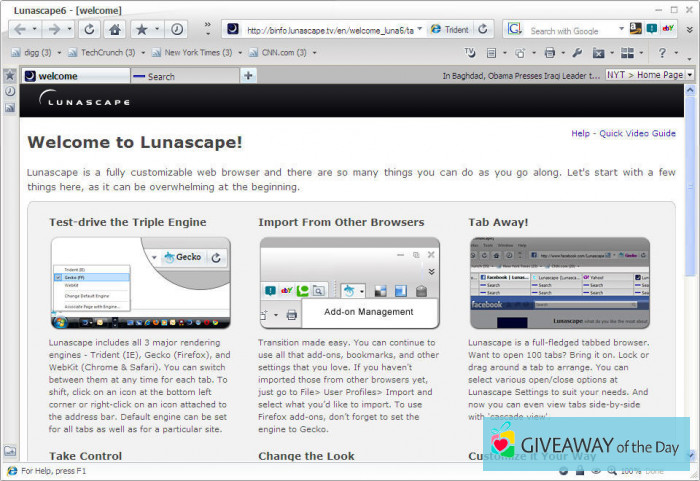Image resolution: width=700 pixels, height=481 pixels.
Task: Click the Triple Engine Gecko screenshot thumbnail
Action: tap(141, 283)
